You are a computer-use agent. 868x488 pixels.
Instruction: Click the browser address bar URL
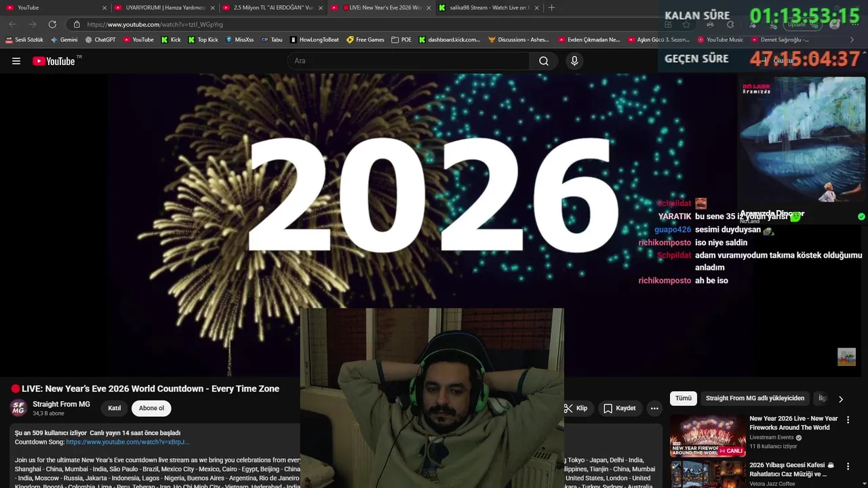coord(155,24)
